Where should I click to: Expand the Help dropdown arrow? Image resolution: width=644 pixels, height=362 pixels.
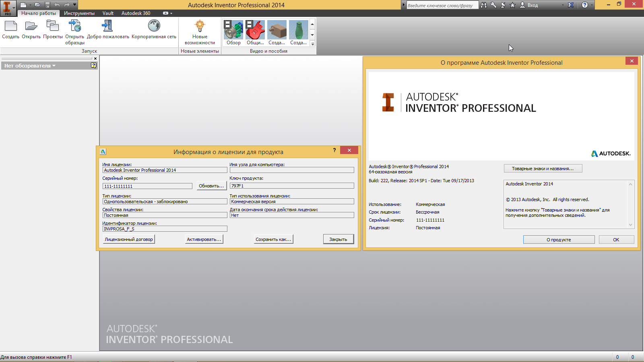click(592, 5)
